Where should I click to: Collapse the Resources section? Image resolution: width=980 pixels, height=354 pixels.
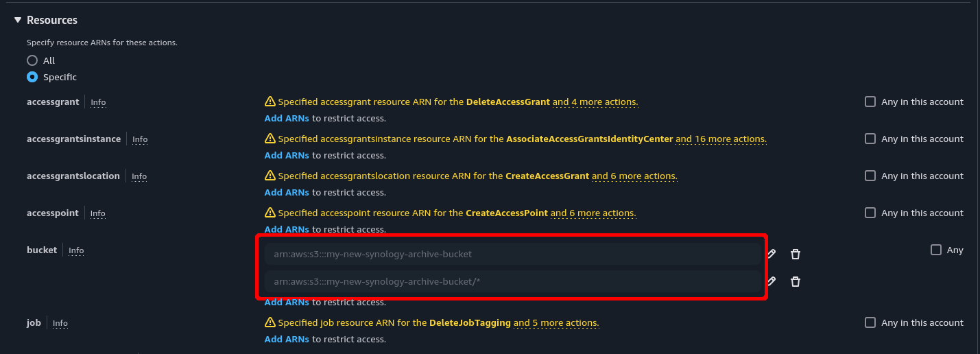[18, 21]
